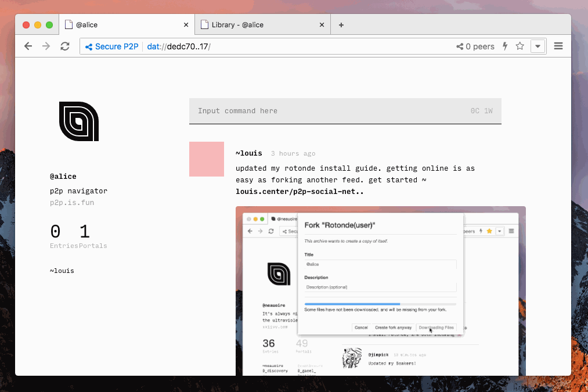The width and height of the screenshot is (588, 392).
Task: Click the Secure P2P label
Action: tap(117, 46)
